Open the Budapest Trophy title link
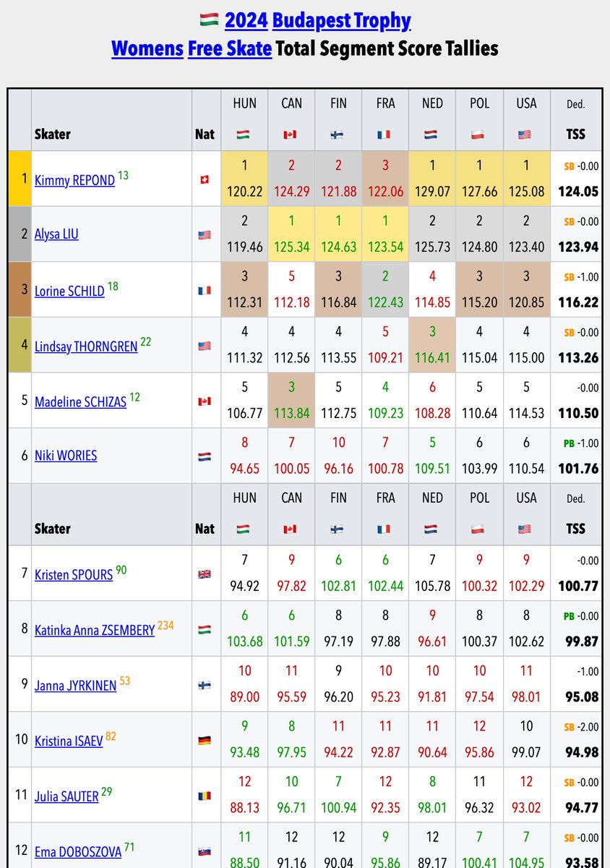The width and height of the screenshot is (610, 868). pos(342,20)
